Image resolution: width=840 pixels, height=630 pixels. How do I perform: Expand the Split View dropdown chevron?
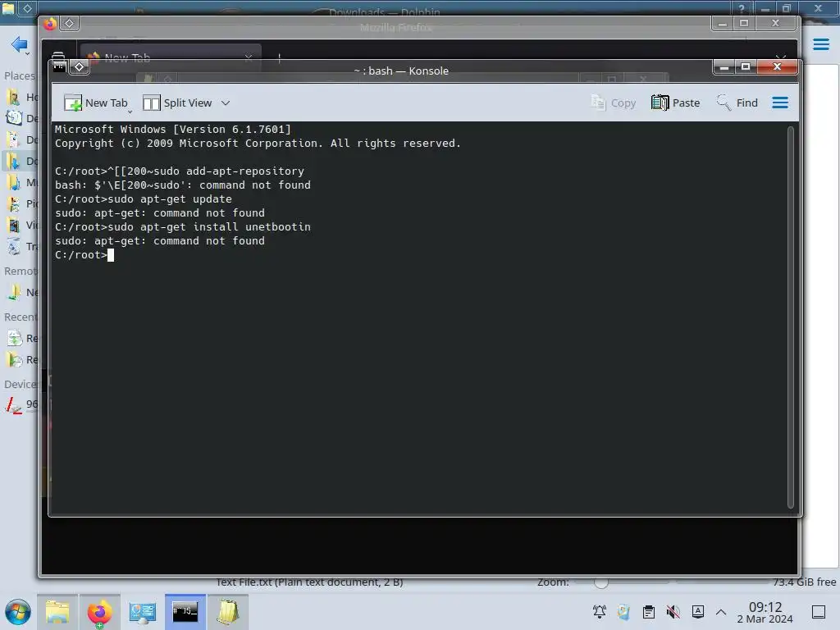226,103
